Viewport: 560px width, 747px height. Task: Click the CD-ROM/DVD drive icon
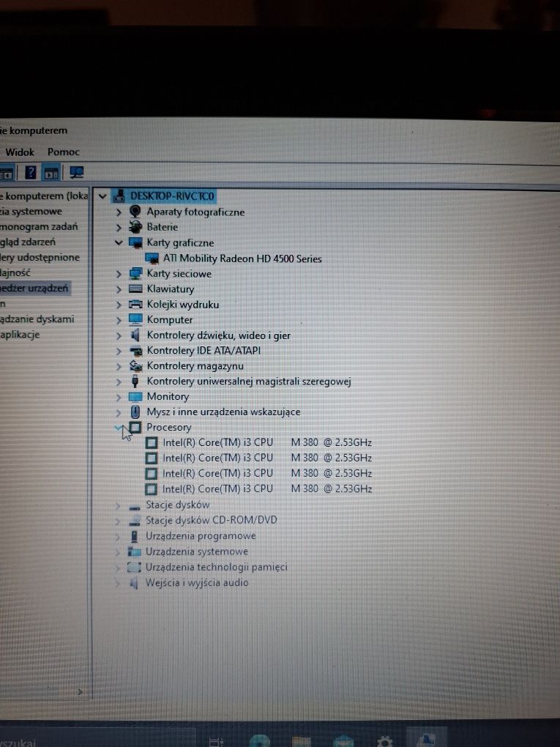coord(135,520)
